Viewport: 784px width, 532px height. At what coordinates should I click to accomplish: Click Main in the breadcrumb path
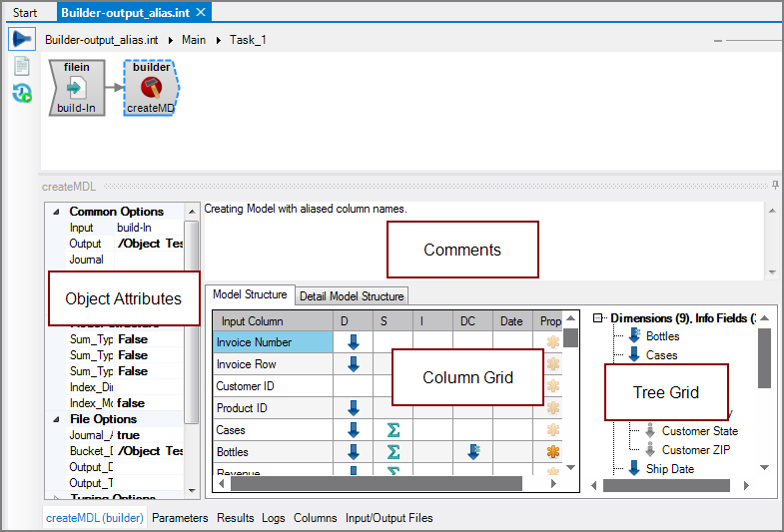pos(194,40)
